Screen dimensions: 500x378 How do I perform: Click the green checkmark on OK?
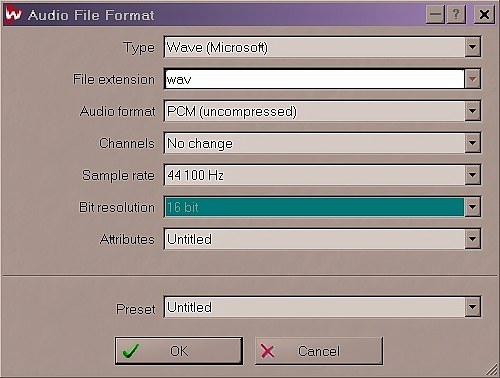131,351
